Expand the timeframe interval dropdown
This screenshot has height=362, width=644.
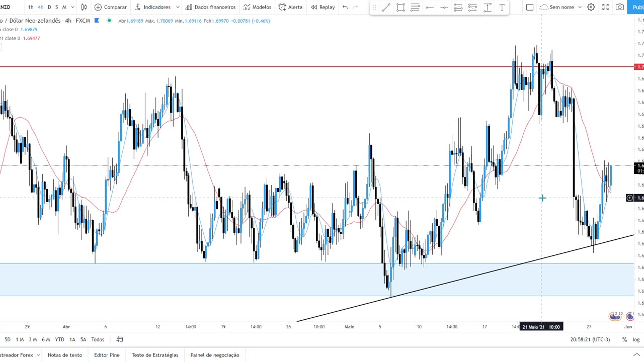(x=72, y=7)
